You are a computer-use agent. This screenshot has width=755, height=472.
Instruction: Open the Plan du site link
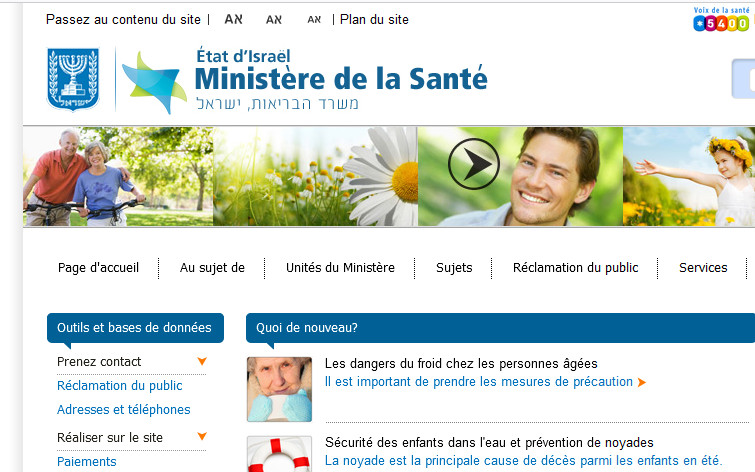tap(374, 20)
